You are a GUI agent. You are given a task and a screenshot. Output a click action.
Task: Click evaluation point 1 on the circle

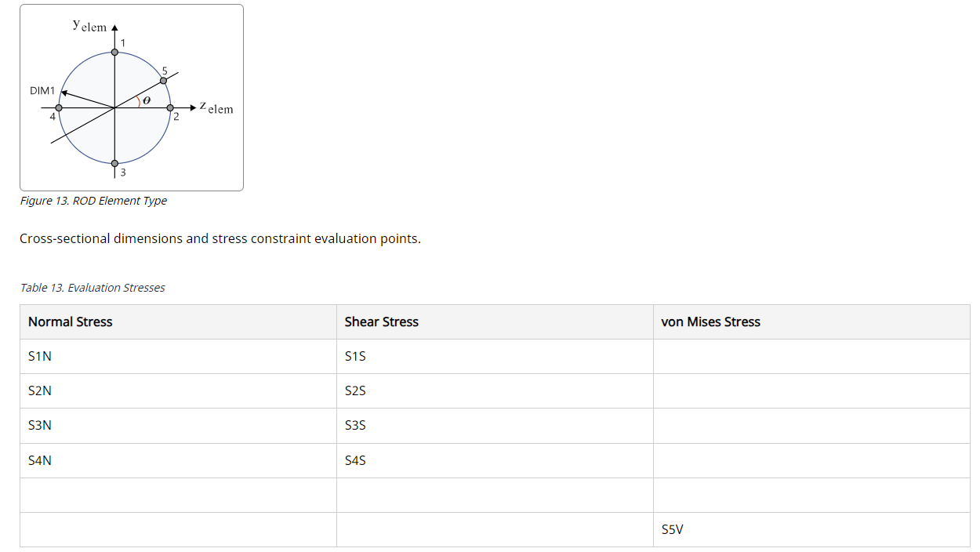(x=114, y=52)
